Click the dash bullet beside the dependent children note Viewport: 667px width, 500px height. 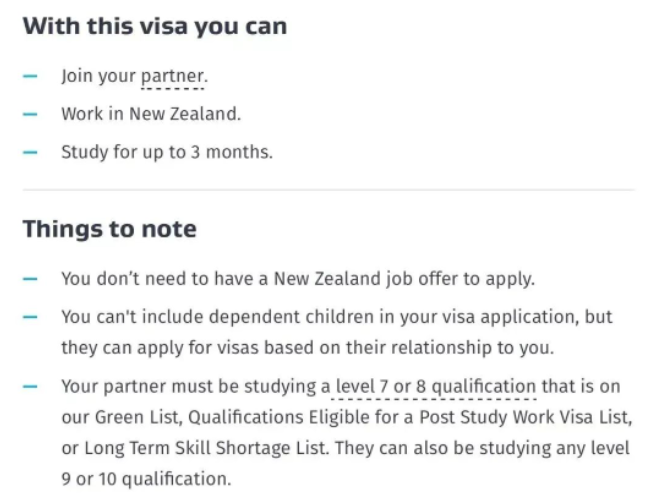pyautogui.click(x=30, y=316)
